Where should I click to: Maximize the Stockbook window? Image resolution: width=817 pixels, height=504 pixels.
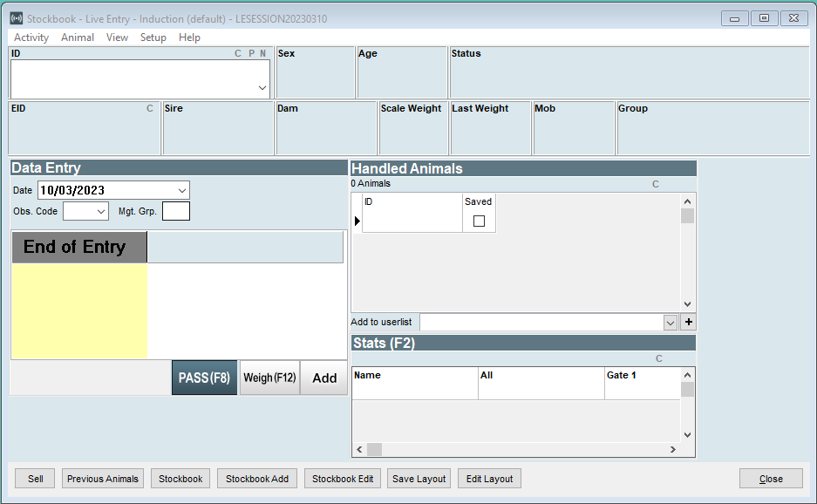(x=764, y=18)
